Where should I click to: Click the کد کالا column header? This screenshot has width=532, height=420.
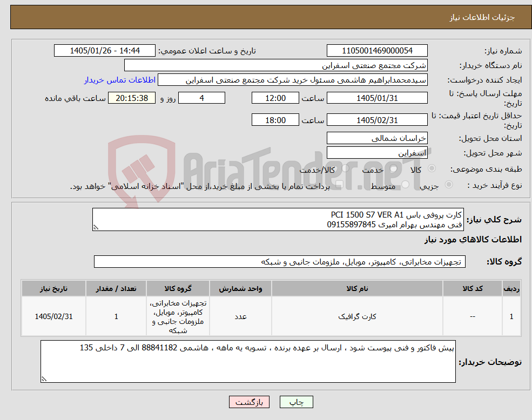pos(472,288)
